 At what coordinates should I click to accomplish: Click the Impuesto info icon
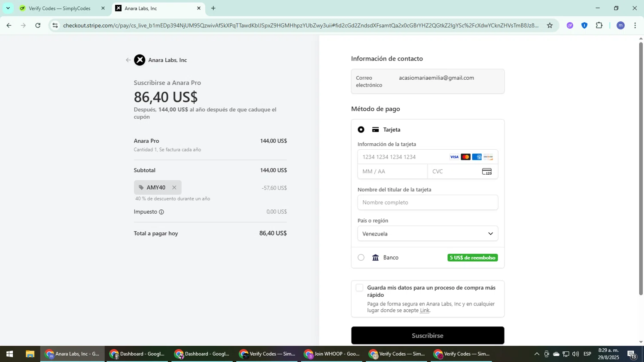tap(161, 212)
